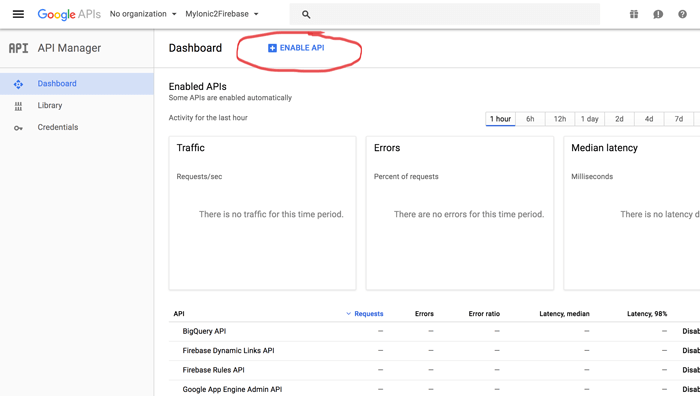Select the 12h time range

(x=560, y=119)
